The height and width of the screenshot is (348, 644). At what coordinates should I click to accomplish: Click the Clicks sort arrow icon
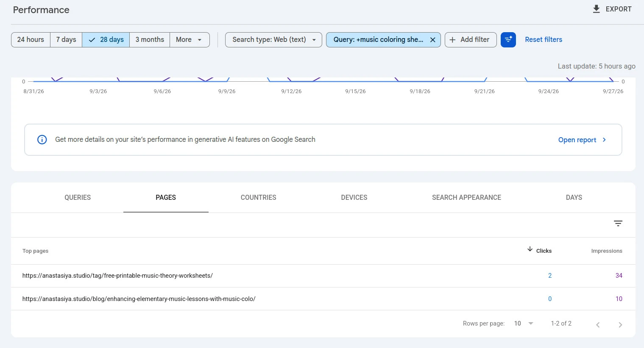click(x=530, y=249)
